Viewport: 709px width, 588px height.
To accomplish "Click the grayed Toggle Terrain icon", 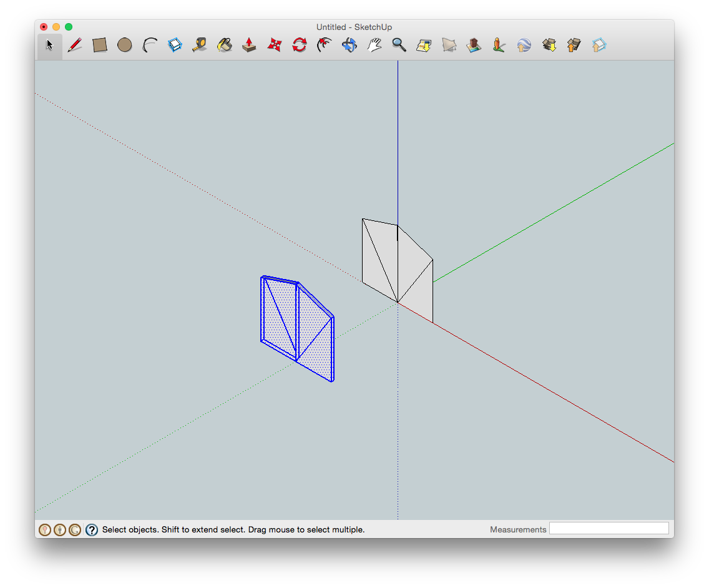I will tap(449, 45).
